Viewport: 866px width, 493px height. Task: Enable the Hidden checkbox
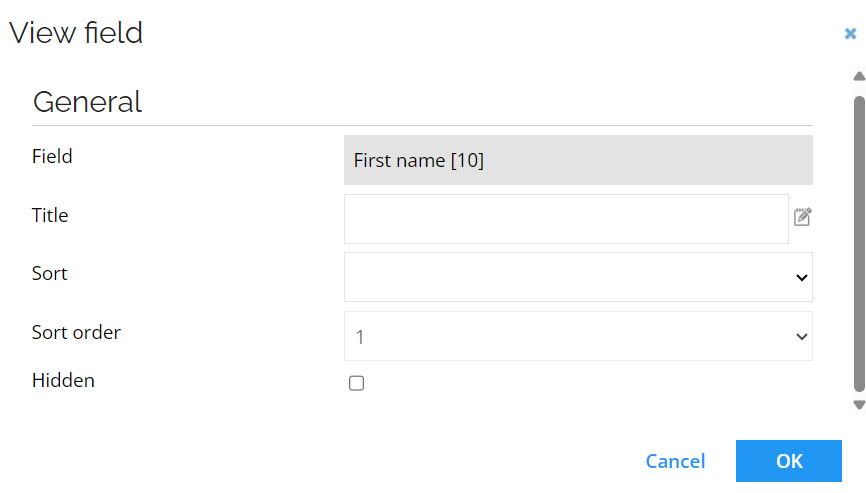pos(356,383)
